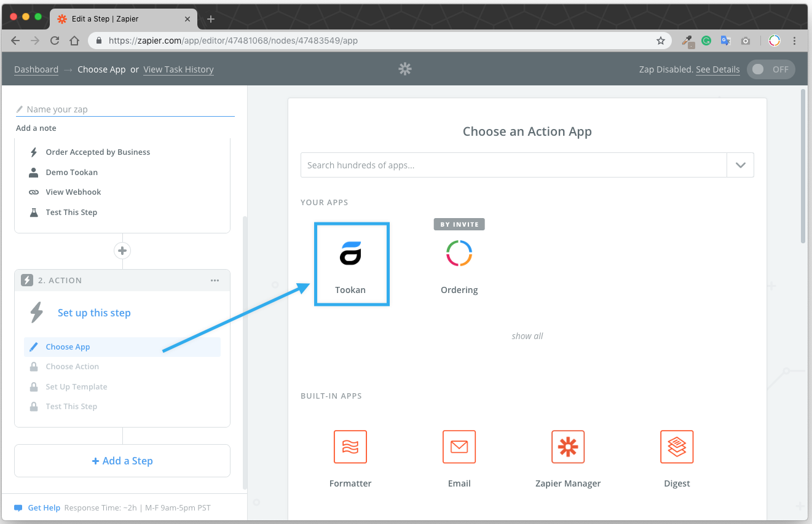Click Order Accepted by Business trigger item
The image size is (812, 524).
pyautogui.click(x=98, y=152)
